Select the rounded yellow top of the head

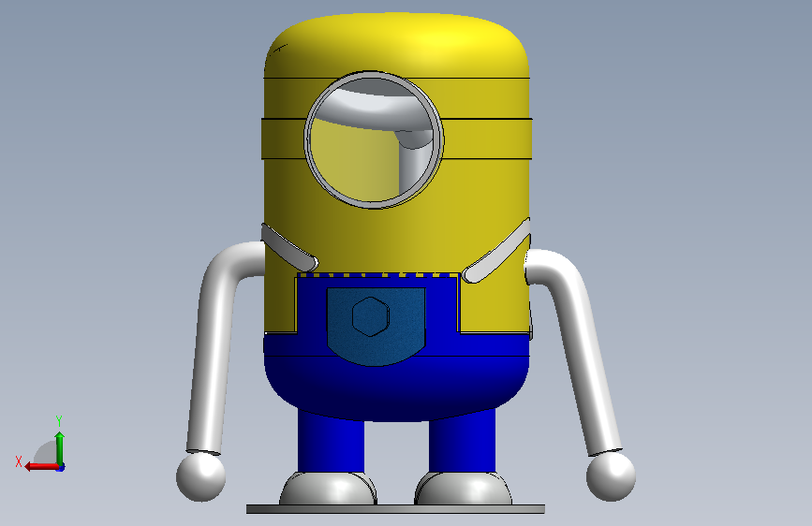(x=397, y=44)
